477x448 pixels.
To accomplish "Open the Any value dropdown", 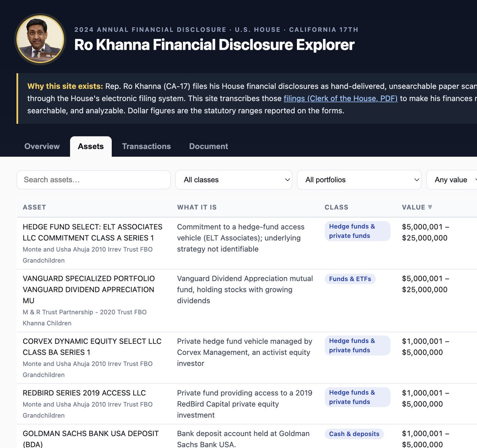I will [x=452, y=180].
